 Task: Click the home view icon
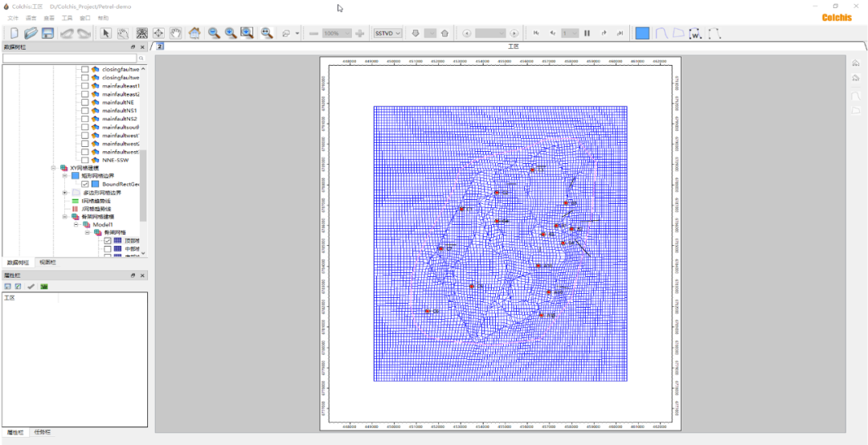pyautogui.click(x=194, y=33)
